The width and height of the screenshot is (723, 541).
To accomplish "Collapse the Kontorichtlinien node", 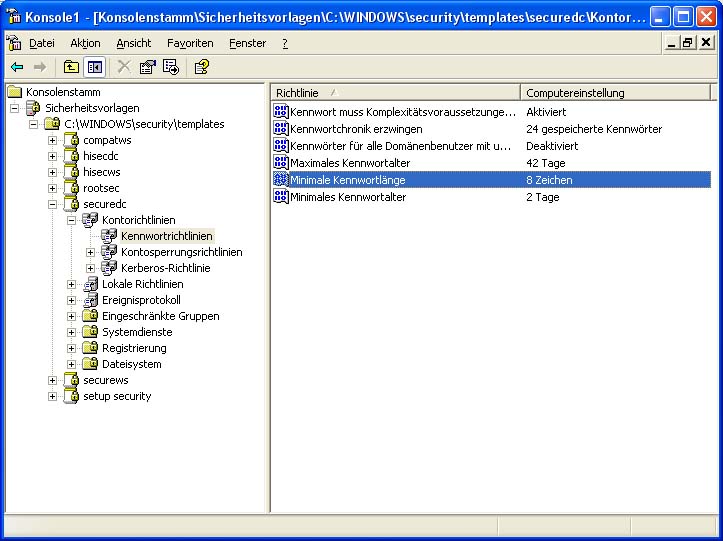I will 71,220.
